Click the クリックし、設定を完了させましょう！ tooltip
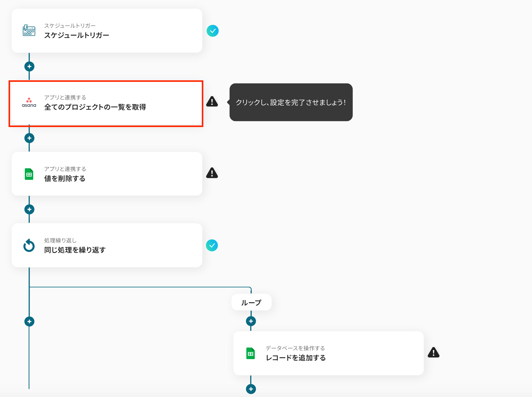Screen dimensions: 532x397 [x=291, y=102]
